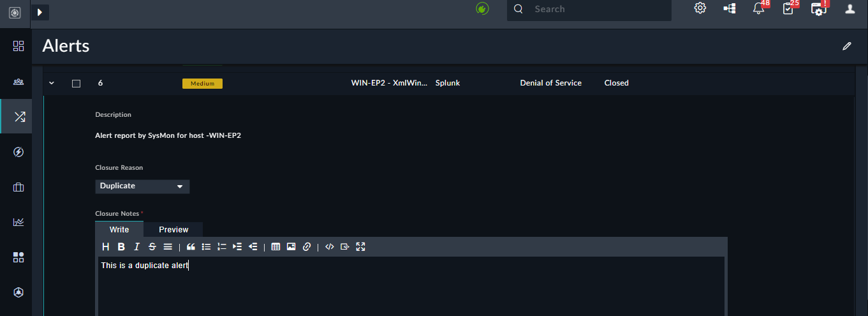Screen dimensions: 868x316
Task: Open the Closure Reason Duplicate dropdown
Action: point(142,186)
